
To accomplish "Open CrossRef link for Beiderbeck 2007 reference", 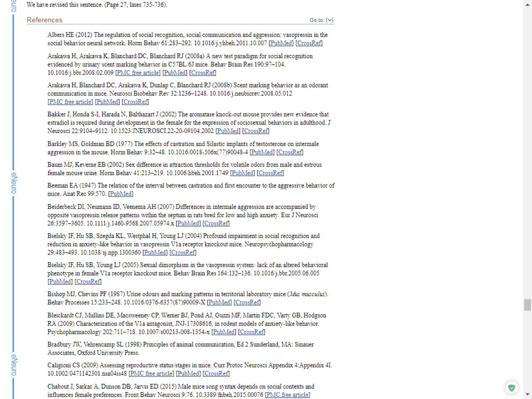I will 216,224.
